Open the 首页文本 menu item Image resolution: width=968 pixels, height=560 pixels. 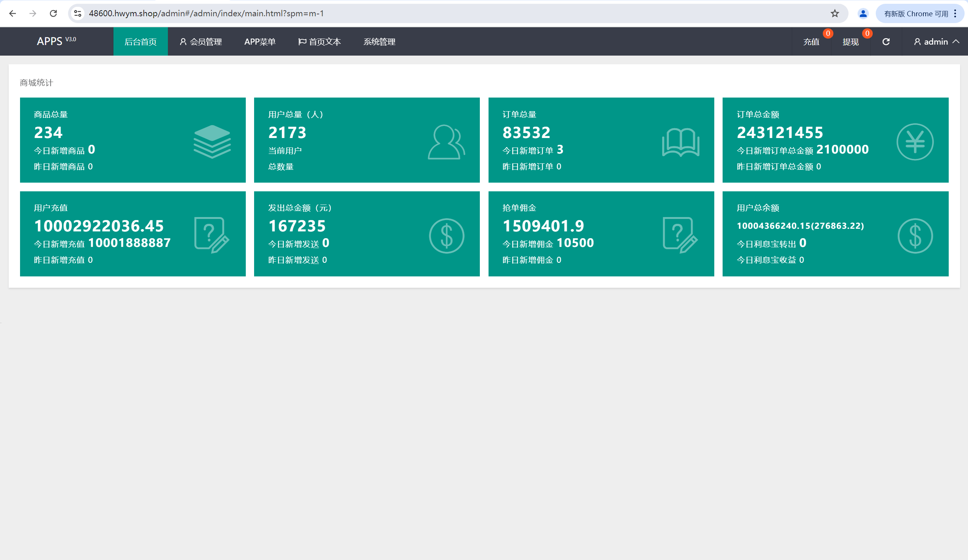coord(319,42)
